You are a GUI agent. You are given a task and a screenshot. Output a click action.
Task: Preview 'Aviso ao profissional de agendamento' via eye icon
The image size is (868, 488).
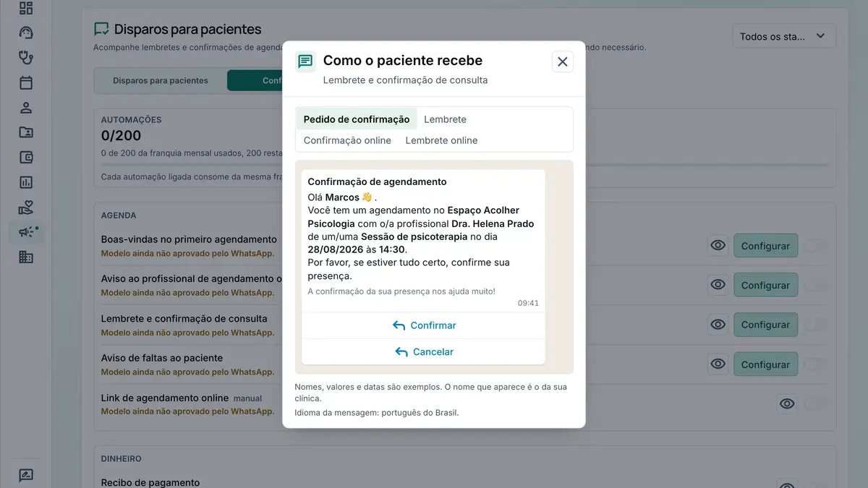coord(718,285)
